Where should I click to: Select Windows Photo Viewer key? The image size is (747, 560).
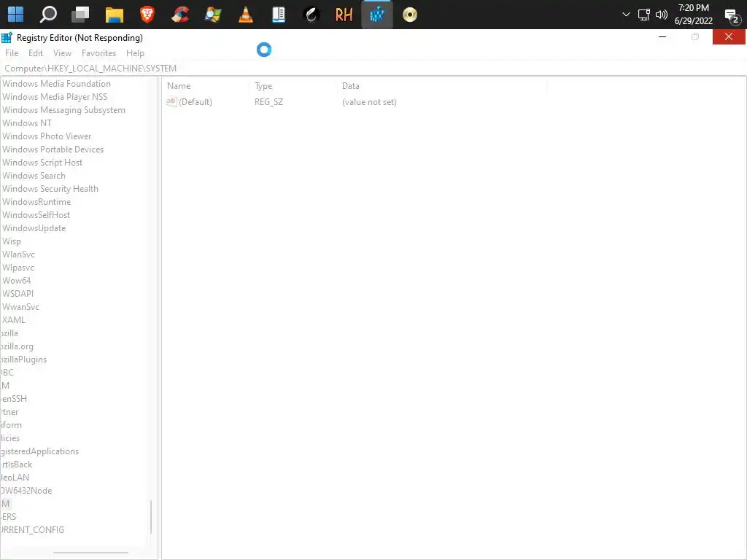coord(47,136)
